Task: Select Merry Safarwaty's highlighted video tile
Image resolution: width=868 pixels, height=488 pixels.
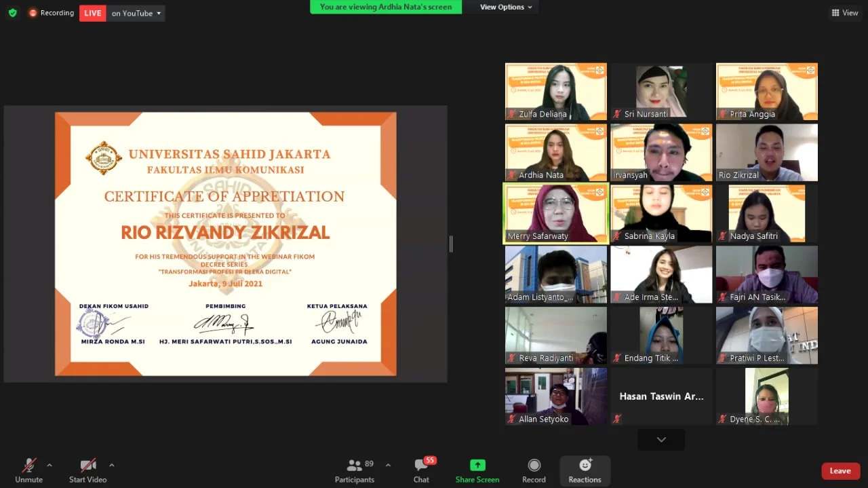Action: pos(556,214)
